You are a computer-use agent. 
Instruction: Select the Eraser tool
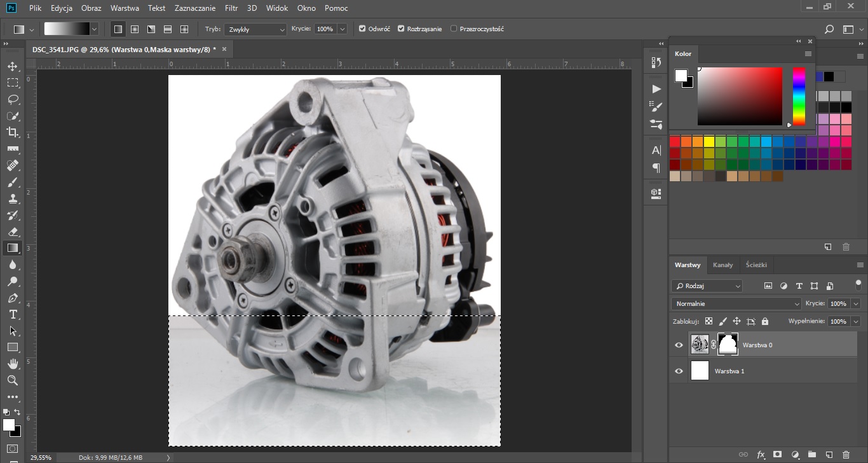[13, 231]
